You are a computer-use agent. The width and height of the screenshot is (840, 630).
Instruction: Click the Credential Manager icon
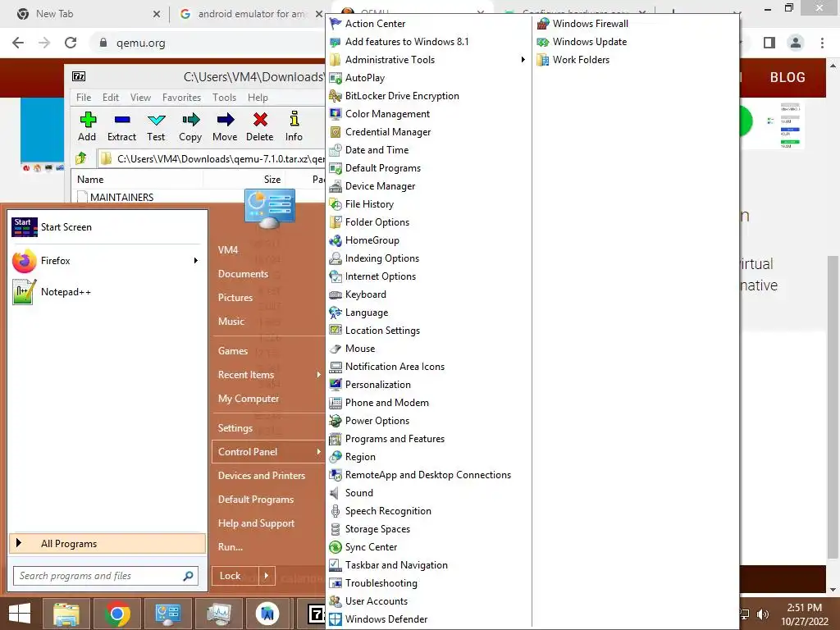(x=336, y=132)
